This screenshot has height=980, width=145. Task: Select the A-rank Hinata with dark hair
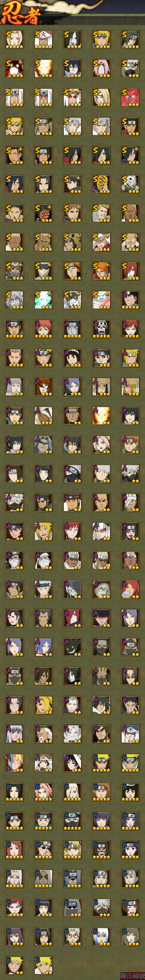(43, 473)
